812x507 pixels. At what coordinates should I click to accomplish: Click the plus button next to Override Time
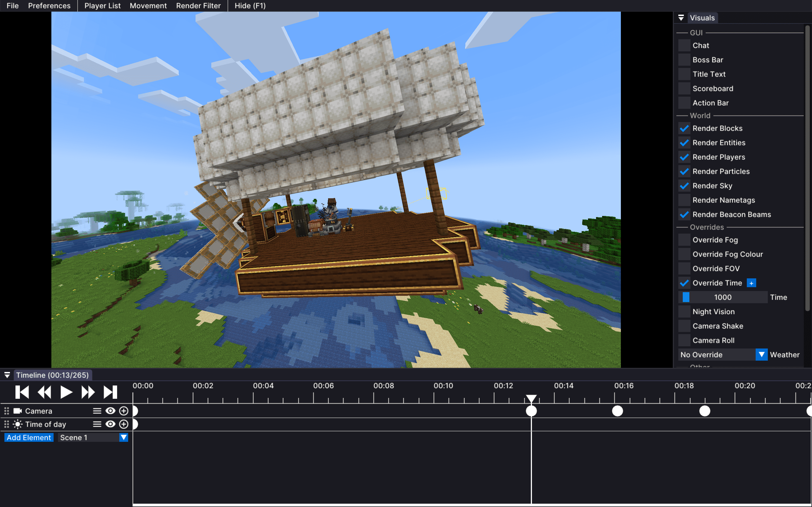[x=751, y=283]
